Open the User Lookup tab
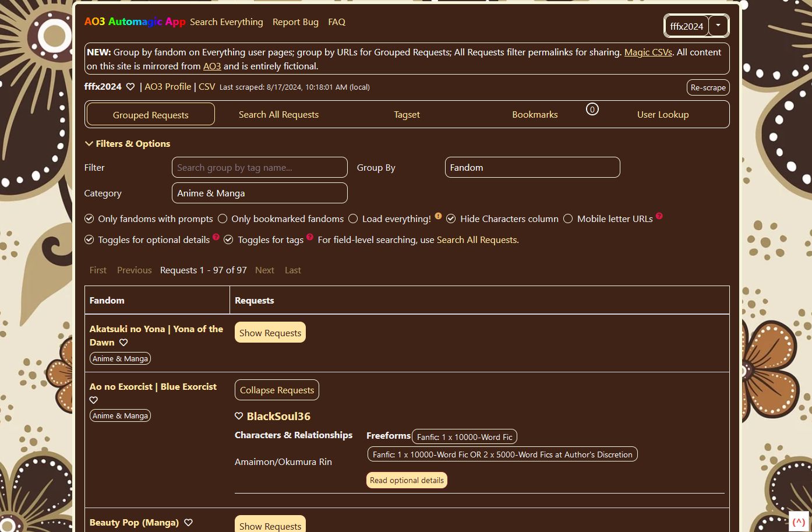 pos(663,115)
